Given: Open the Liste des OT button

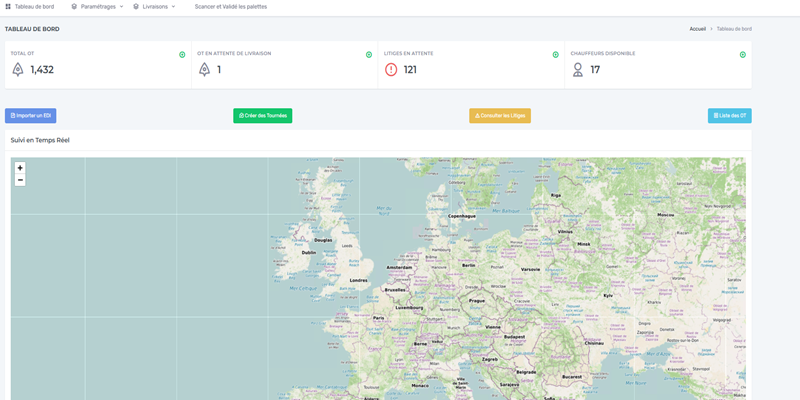Looking at the screenshot, I should pos(729,116).
